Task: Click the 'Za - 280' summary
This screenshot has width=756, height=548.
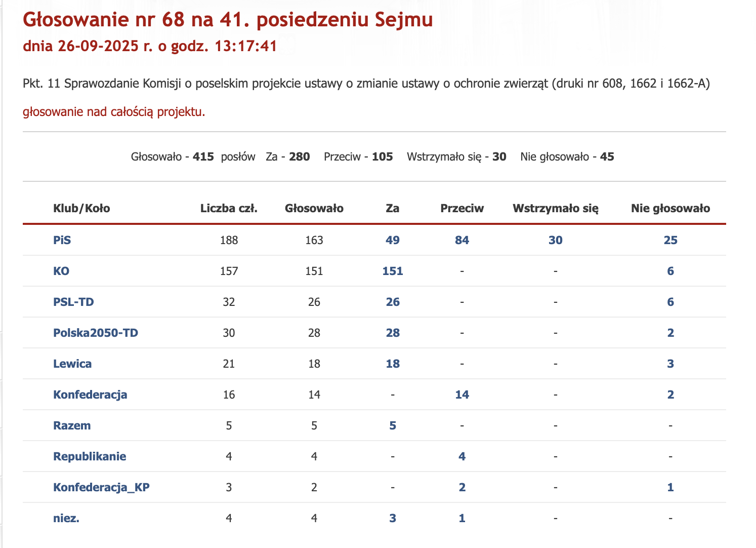Action: pos(288,156)
